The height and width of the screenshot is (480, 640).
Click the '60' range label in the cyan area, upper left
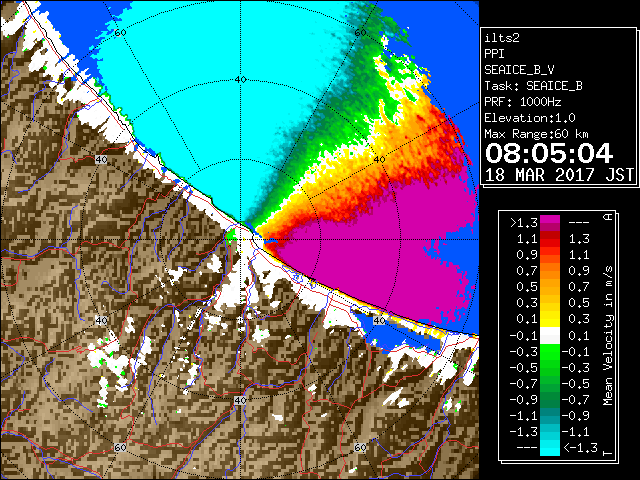pos(120,33)
